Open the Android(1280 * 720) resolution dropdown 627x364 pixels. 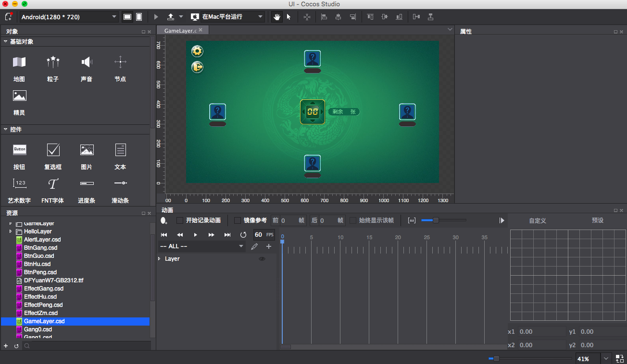click(69, 17)
